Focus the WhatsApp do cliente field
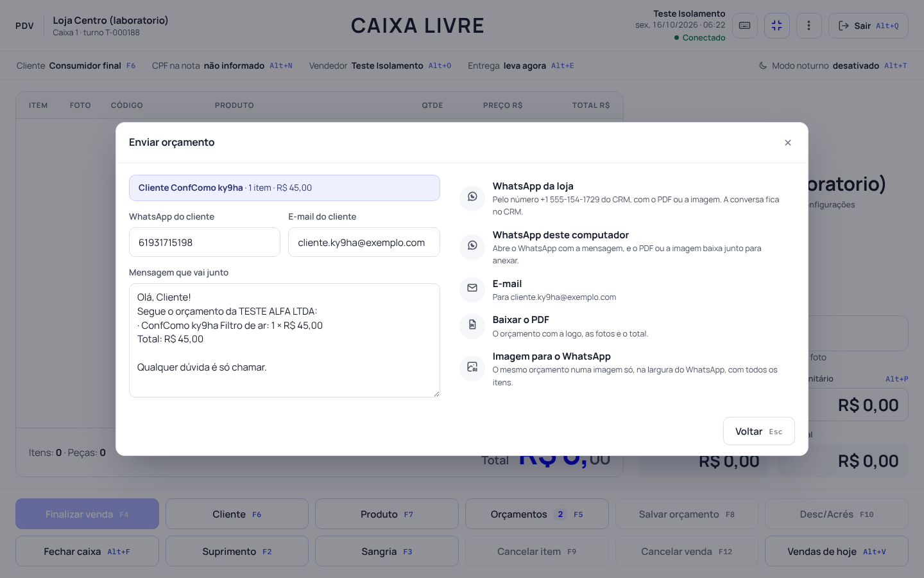Screen dimensions: 924x578 point(205,242)
